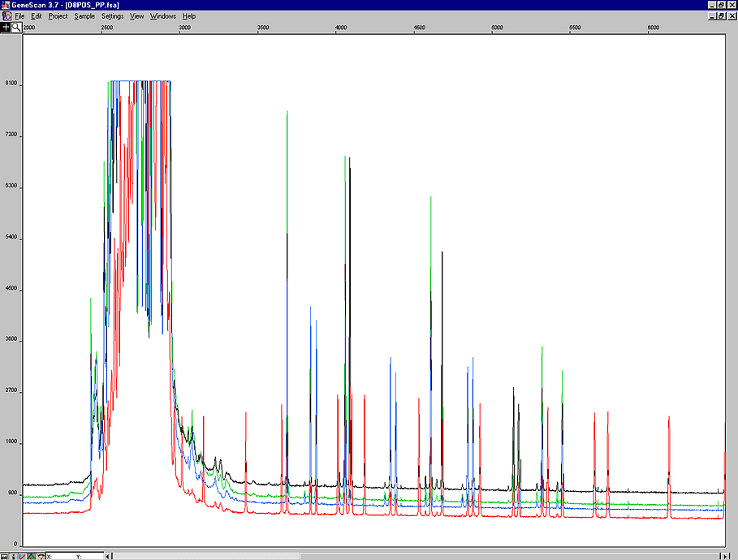The image size is (738, 560).
Task: Expand the Sample menu
Action: point(84,16)
